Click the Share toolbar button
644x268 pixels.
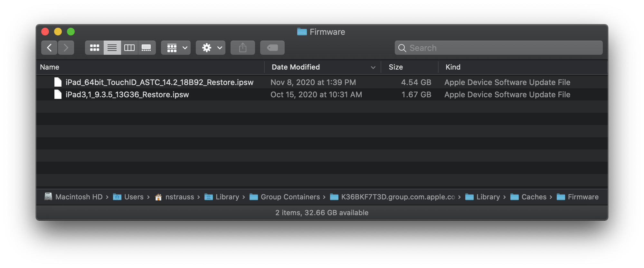click(243, 48)
